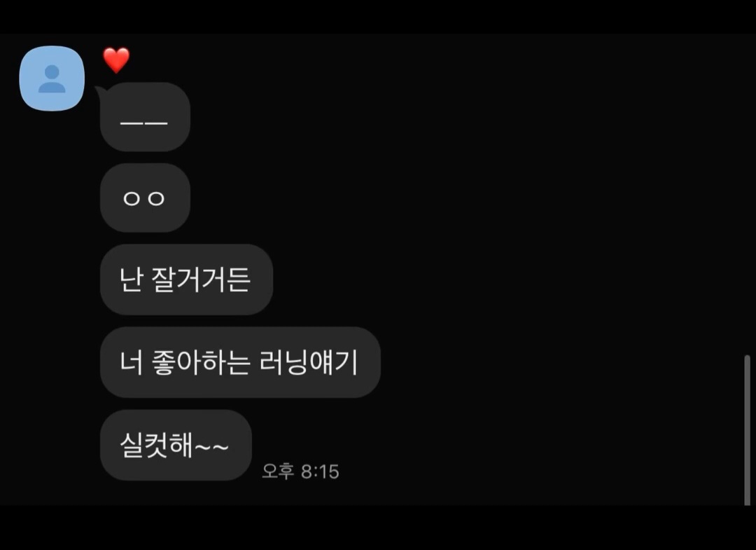
Task: Tap the message '너 좋아하는 러닝얘기'
Action: coord(240,362)
